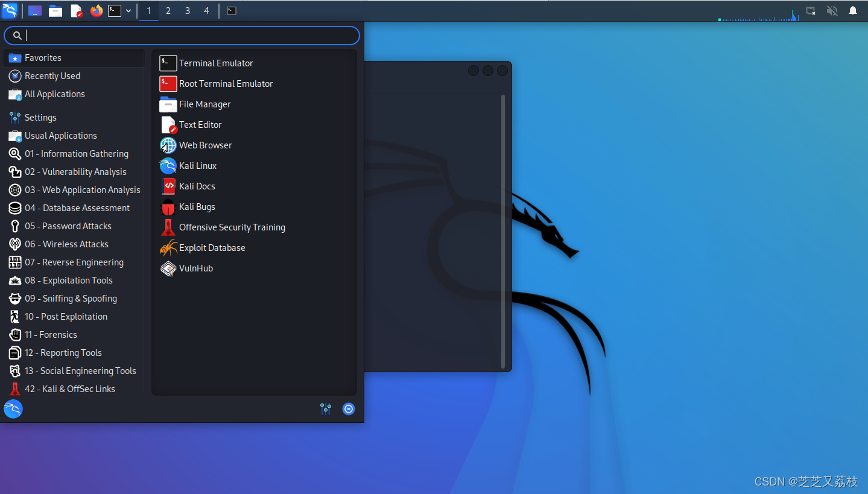
Task: Open 08 - Exploitation Tools category
Action: coord(74,280)
